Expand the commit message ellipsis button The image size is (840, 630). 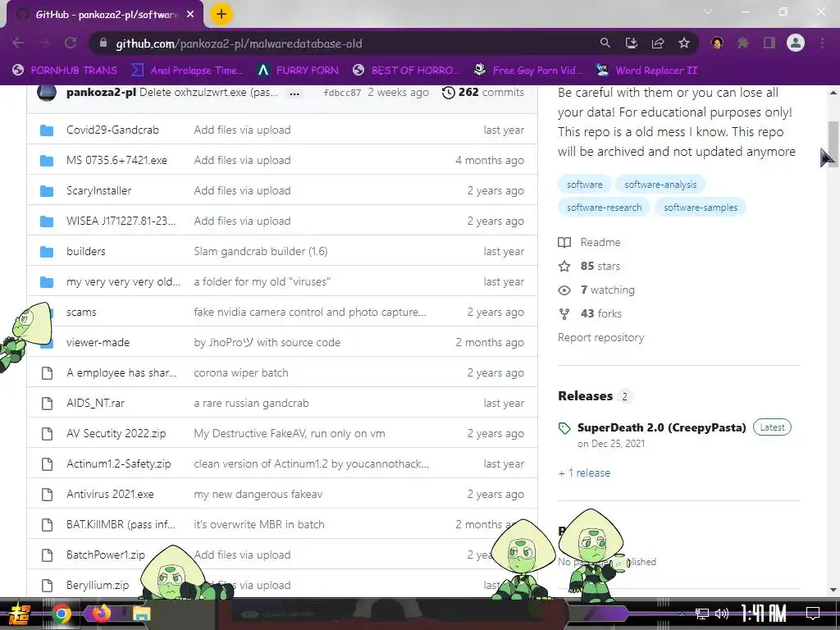294,94
